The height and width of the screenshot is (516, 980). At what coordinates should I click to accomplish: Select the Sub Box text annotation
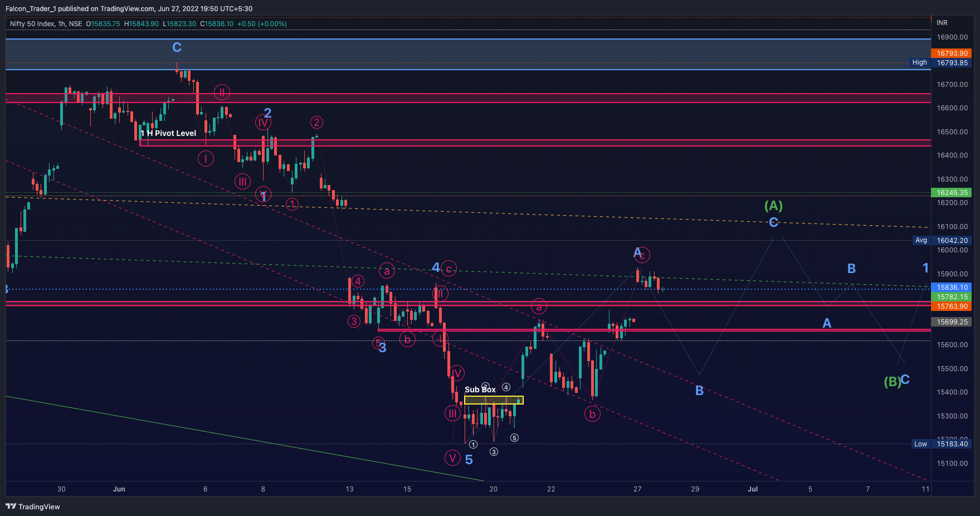480,390
